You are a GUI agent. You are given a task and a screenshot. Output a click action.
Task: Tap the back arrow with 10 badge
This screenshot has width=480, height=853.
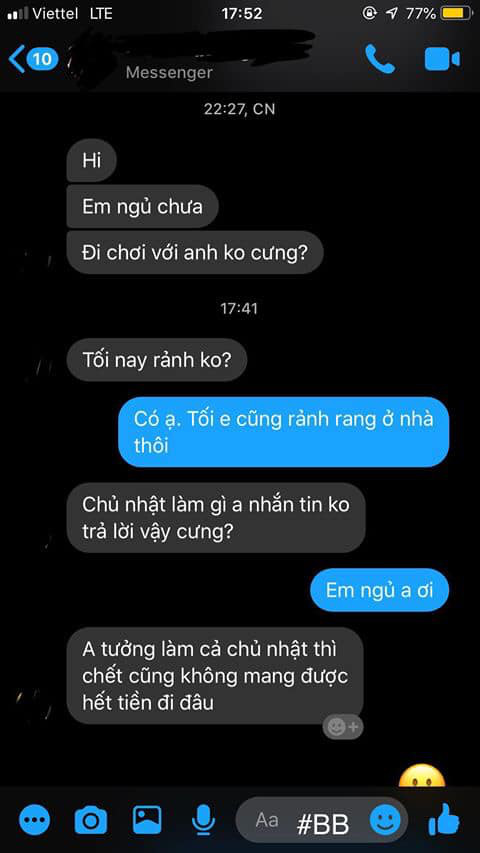point(33,58)
